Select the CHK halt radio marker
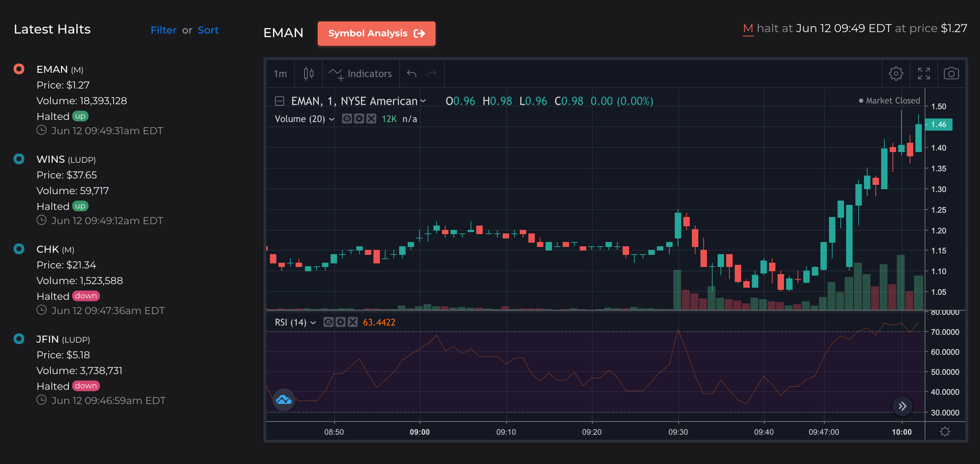Screen dimensions: 980x464 [x=19, y=249]
